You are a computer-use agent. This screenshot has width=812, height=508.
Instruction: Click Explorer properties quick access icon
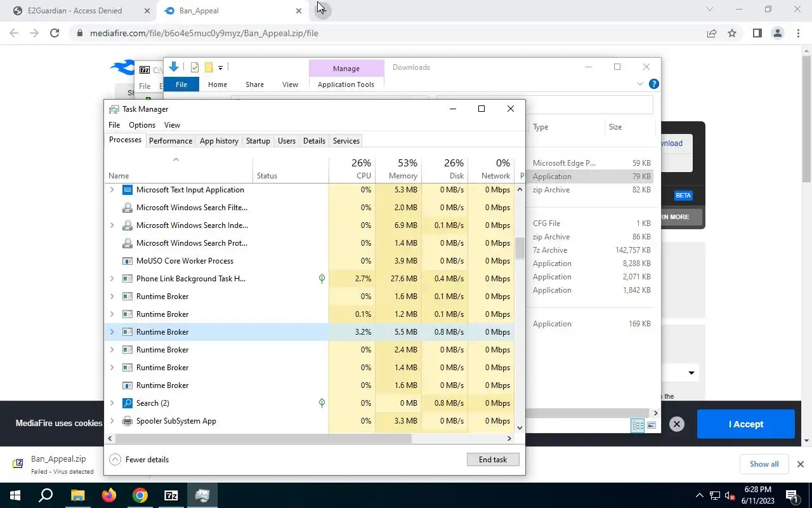point(195,67)
